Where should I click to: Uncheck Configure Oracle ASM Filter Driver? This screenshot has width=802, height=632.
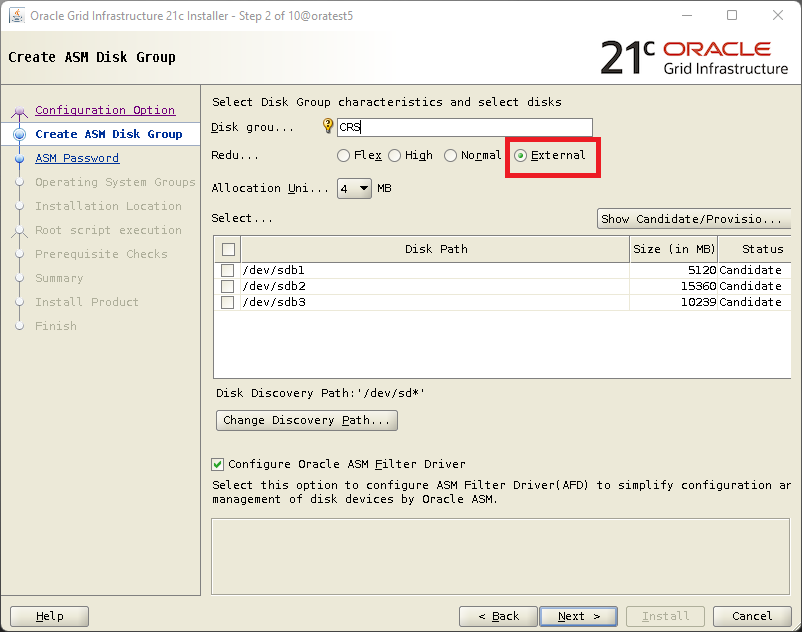(217, 464)
